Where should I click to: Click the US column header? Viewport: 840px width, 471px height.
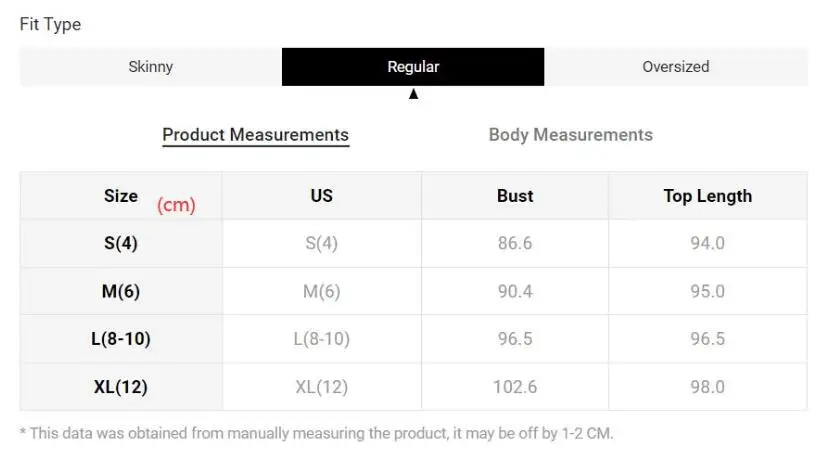(321, 196)
